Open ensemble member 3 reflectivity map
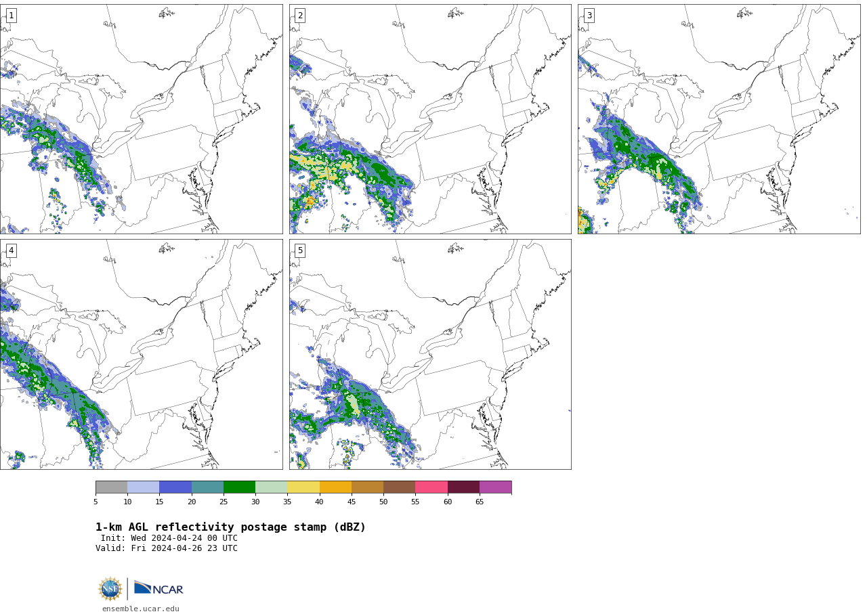Screen dimensions: 867x616 pyautogui.click(x=719, y=119)
